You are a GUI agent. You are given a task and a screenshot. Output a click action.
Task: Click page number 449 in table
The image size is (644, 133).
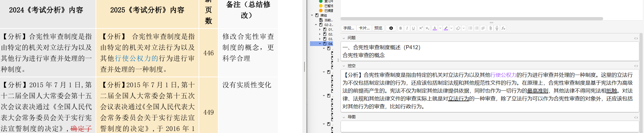[208, 112]
